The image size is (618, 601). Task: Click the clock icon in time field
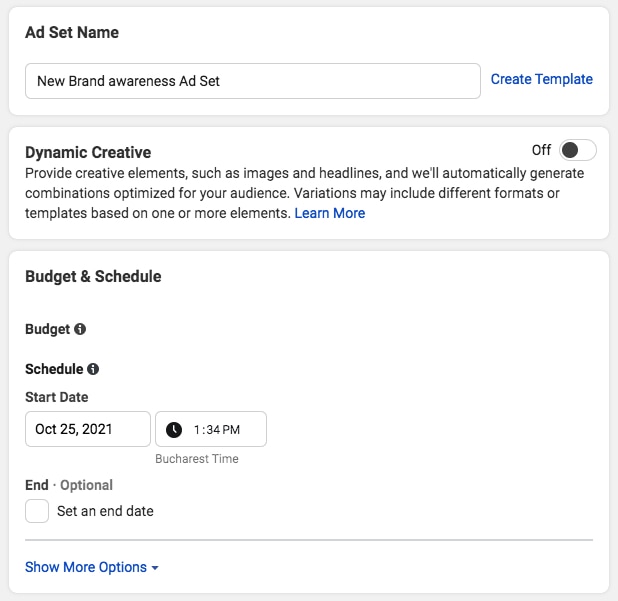click(x=174, y=429)
